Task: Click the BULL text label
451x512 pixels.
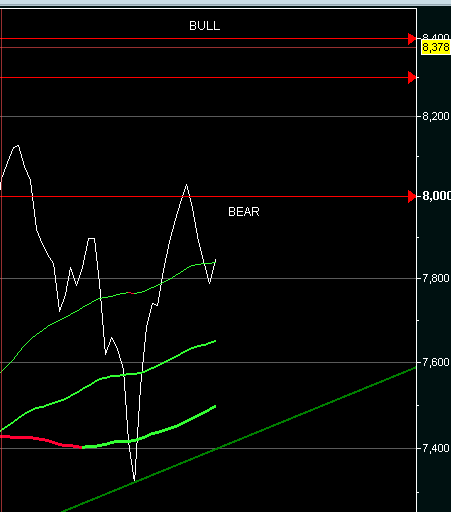Action: 204,26
